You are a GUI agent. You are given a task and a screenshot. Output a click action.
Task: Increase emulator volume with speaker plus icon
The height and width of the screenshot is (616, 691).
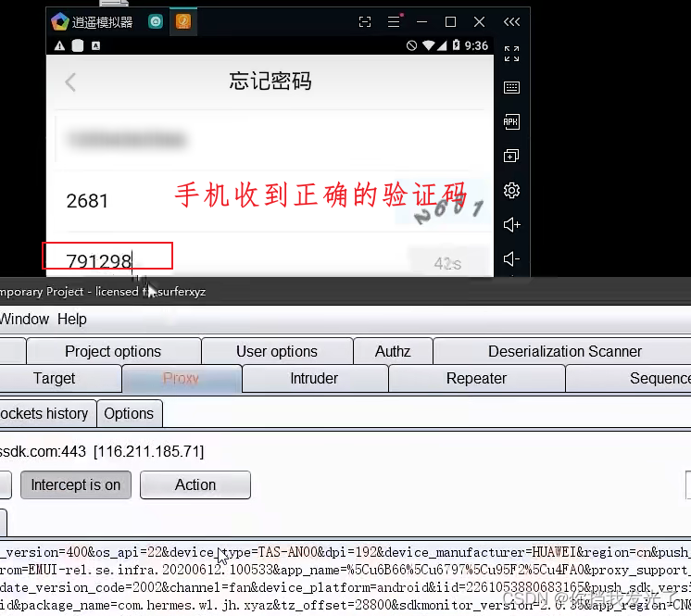pyautogui.click(x=511, y=225)
